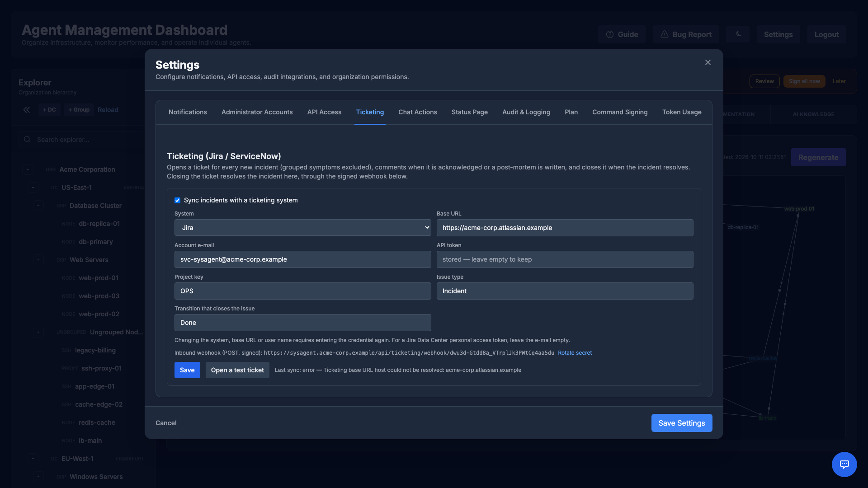
Task: Click the + DC button
Action: click(49, 110)
